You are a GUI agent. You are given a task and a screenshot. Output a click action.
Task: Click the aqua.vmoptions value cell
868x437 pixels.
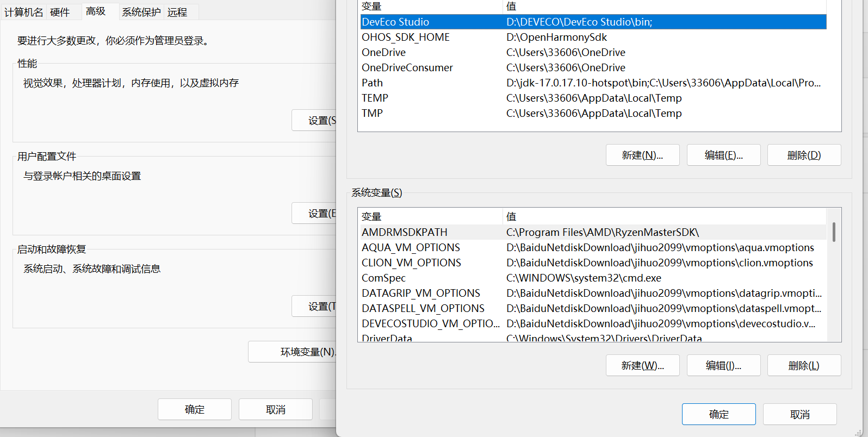pyautogui.click(x=660, y=247)
